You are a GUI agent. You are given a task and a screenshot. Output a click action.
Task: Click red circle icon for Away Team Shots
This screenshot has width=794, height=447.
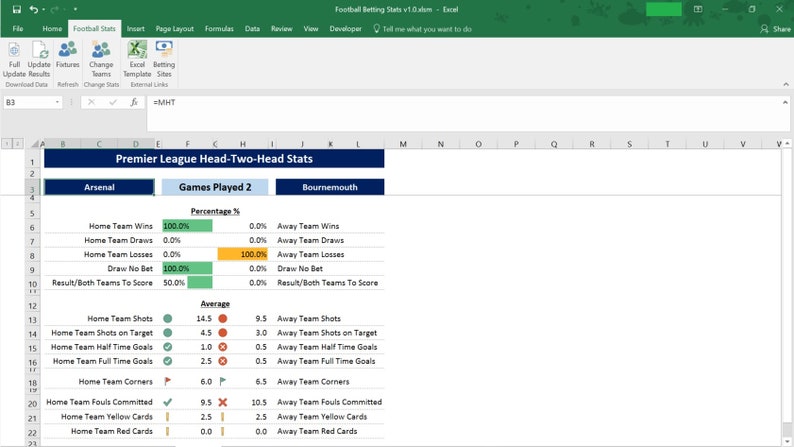click(222, 318)
